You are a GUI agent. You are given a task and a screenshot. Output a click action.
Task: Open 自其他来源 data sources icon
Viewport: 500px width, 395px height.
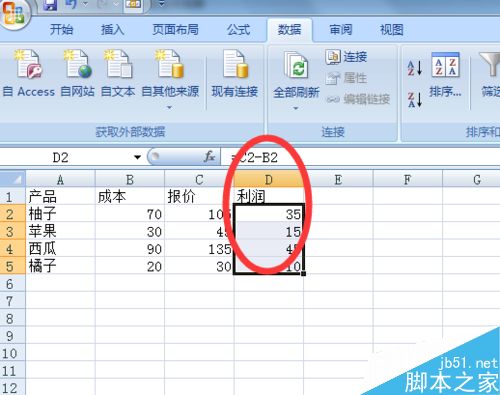tap(170, 64)
